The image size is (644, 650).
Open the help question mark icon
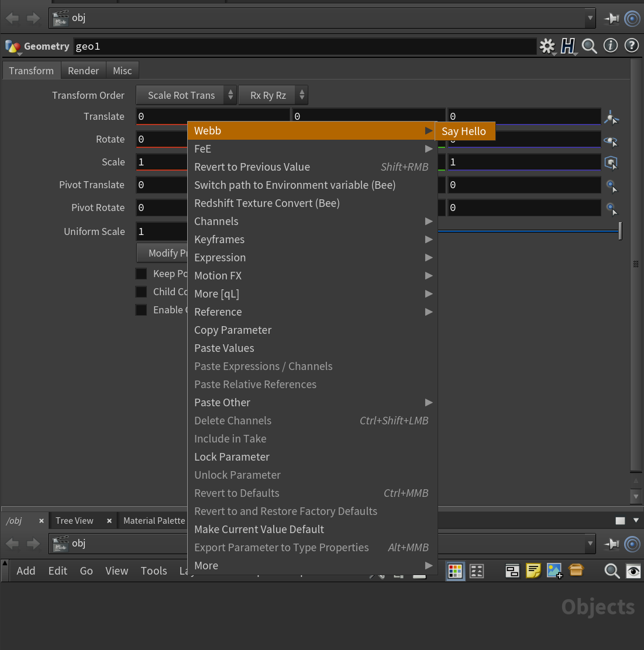pos(632,46)
